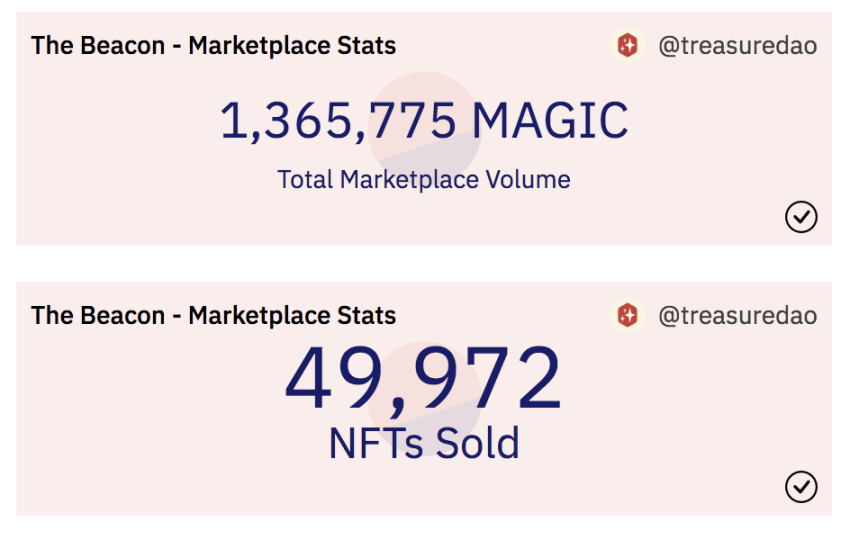Click the word "Total" in the volume label
The width and height of the screenshot is (859, 549).
(x=305, y=180)
